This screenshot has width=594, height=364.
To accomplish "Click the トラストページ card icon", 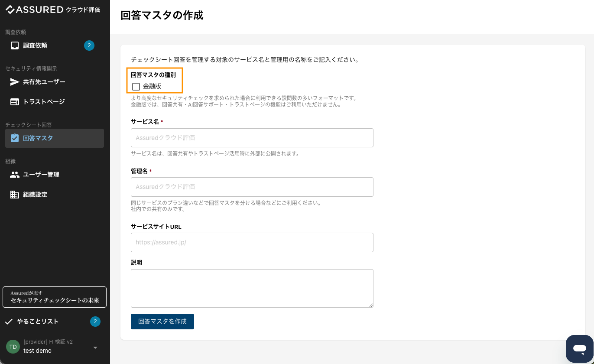I will (15, 102).
